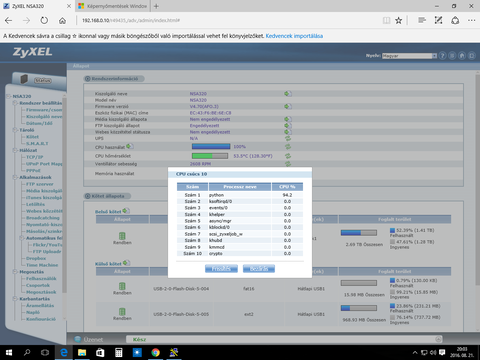Click the Frissítés refresh button in the CPU dialog
The height and width of the screenshot is (360, 480).
click(x=221, y=269)
